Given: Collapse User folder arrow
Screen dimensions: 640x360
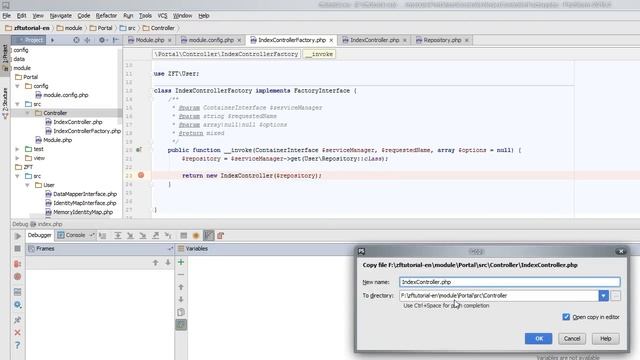Looking at the screenshot, I should click(27, 185).
